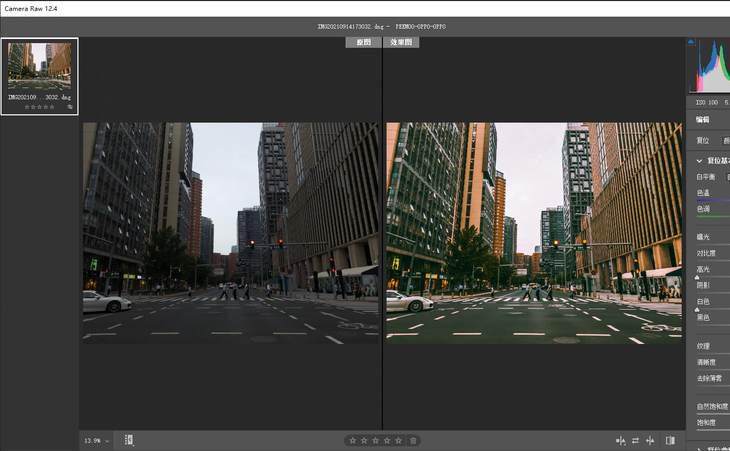Swap before and after settings icon
Image resolution: width=730 pixels, height=451 pixels.
coord(635,440)
